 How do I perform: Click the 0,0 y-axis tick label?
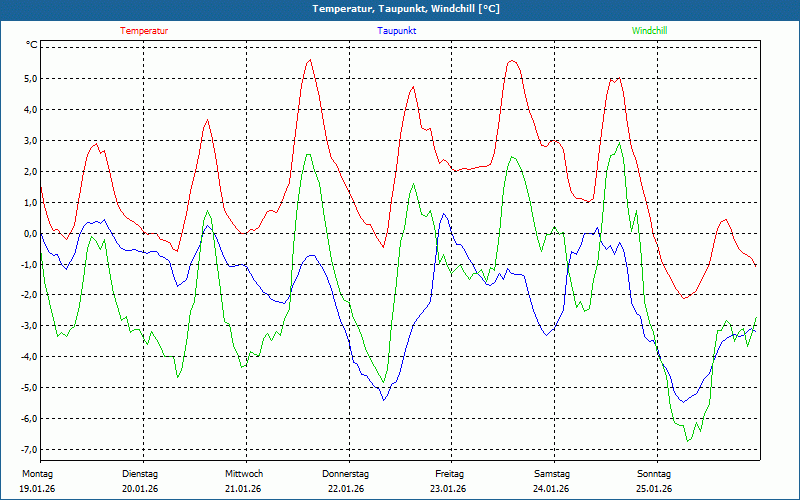[30, 234]
